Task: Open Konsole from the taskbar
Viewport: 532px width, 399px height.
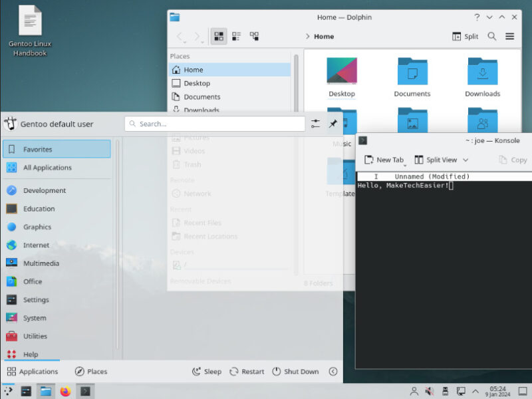Action: pos(85,392)
